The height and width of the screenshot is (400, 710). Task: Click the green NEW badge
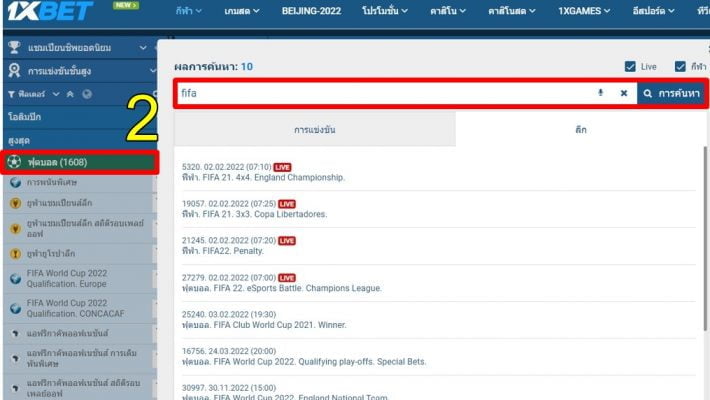tap(125, 5)
